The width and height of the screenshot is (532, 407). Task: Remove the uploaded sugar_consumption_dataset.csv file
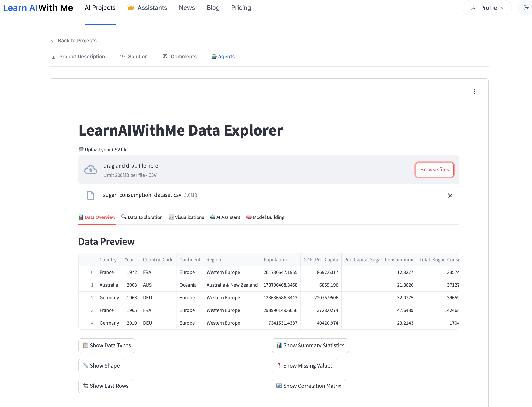click(450, 196)
